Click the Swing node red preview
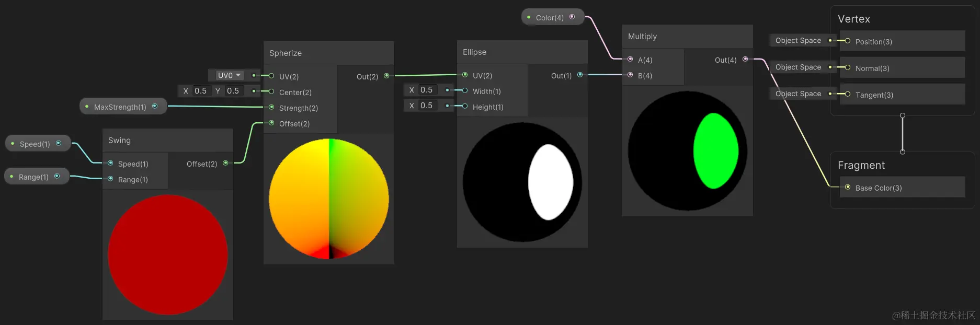980x325 pixels. click(168, 254)
